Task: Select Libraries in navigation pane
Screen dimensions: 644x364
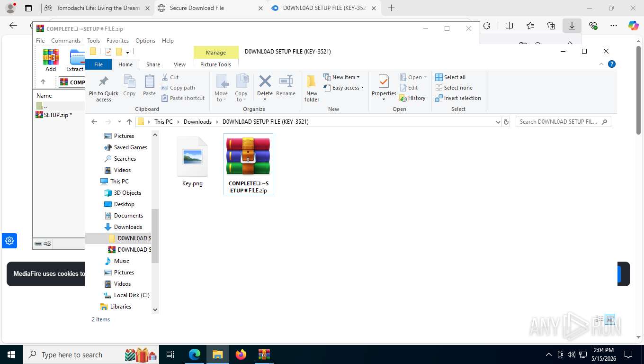Action: [x=116, y=307]
